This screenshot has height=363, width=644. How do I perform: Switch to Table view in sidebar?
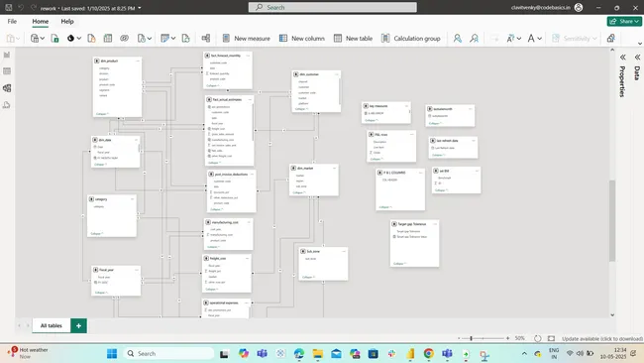click(7, 71)
